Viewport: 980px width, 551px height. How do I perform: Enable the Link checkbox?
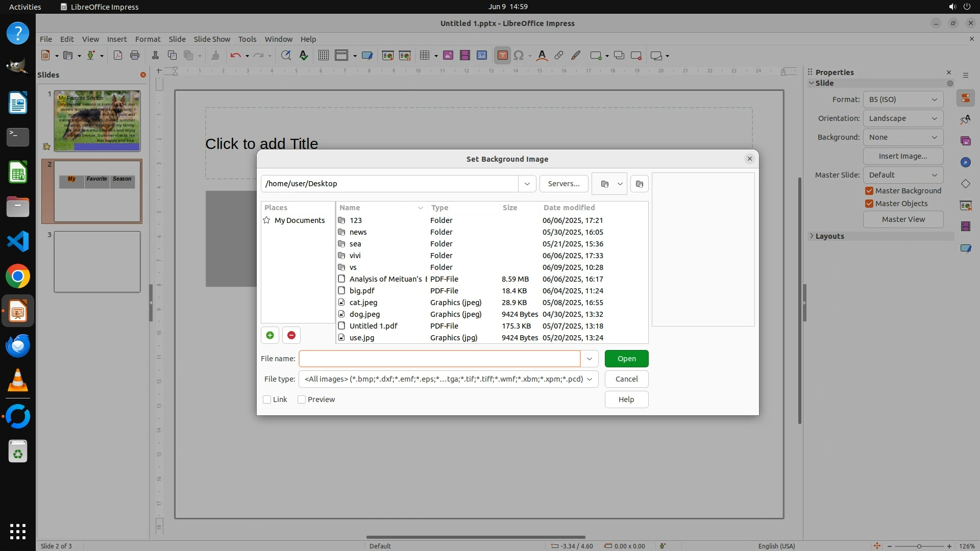tap(267, 399)
